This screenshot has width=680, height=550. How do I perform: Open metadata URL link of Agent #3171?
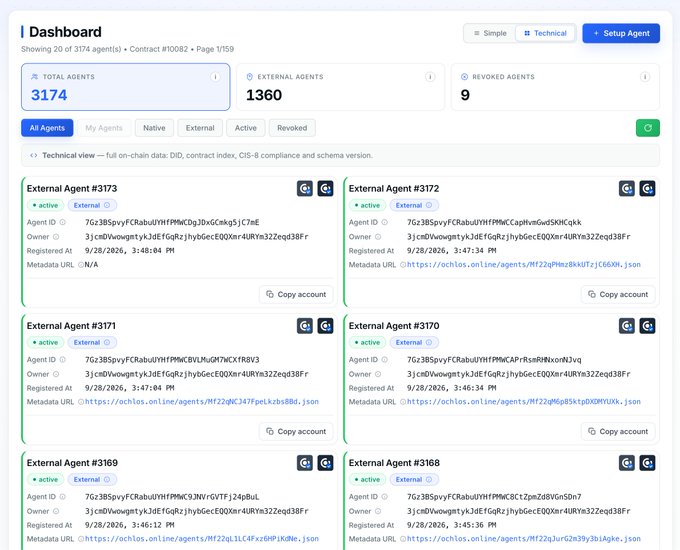point(202,402)
